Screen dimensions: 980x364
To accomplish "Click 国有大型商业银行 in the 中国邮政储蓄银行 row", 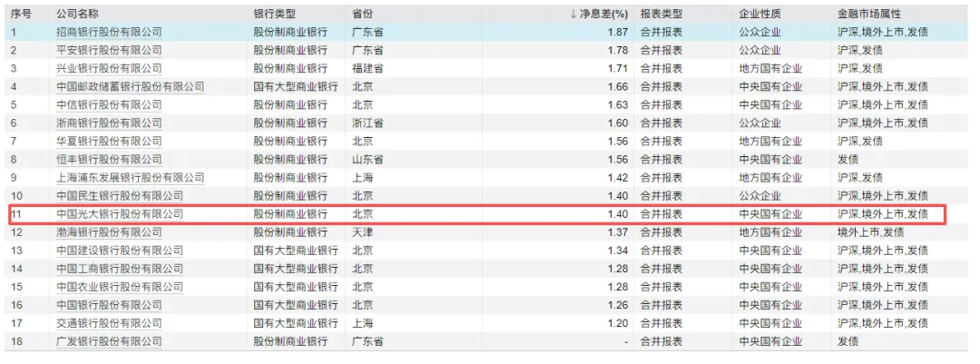I will 296,86.
